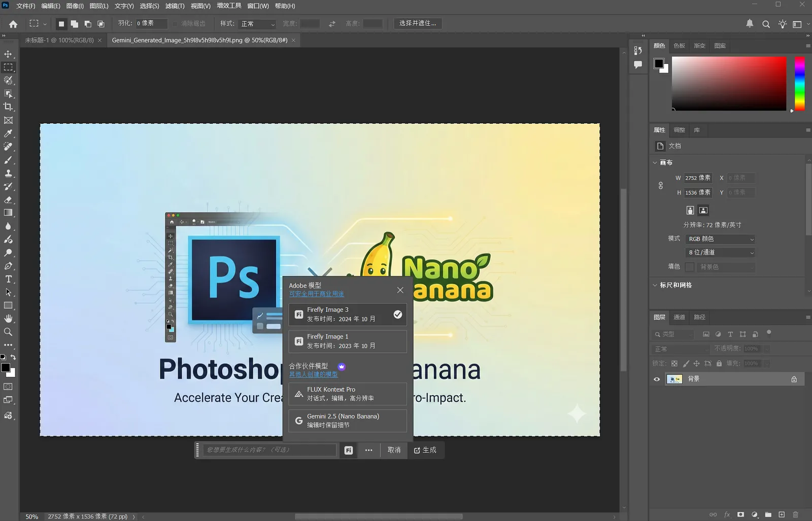Image resolution: width=812 pixels, height=521 pixels.
Task: Select the Eyedropper tool
Action: (8, 133)
